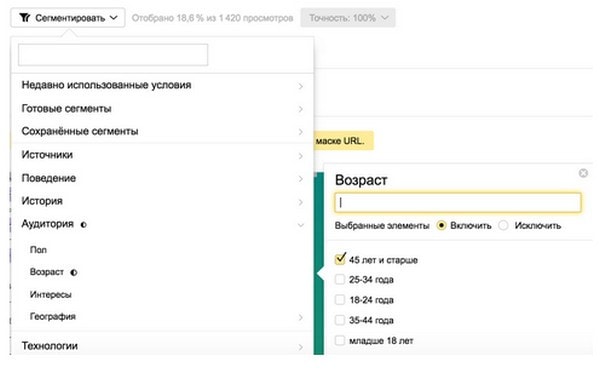Close the Возраст panel with X icon
This screenshot has width=600, height=379.
click(583, 173)
